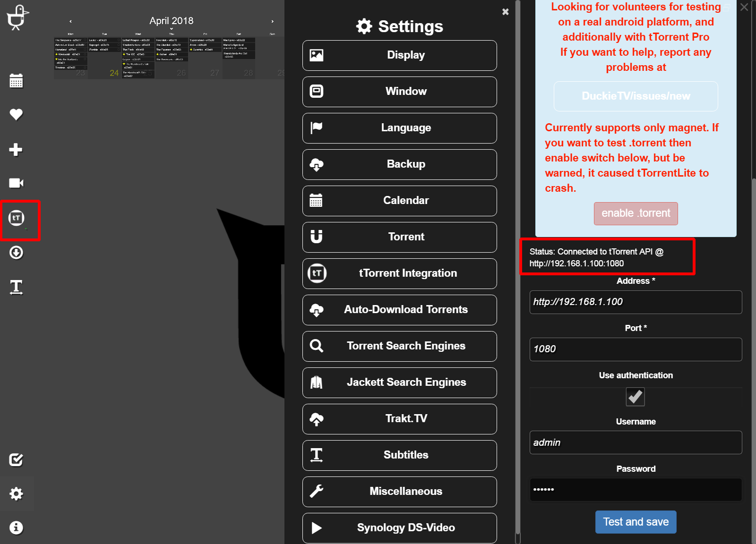
Task: Open Auto-Download Torrents settings
Action: (x=400, y=310)
